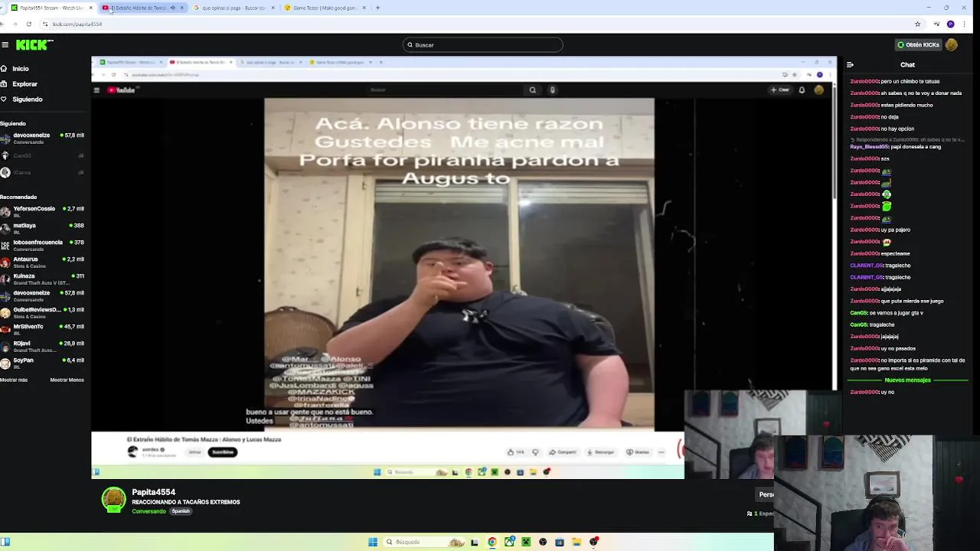Image resolution: width=980 pixels, height=551 pixels.
Task: Click the Spanish language tag
Action: 181,511
